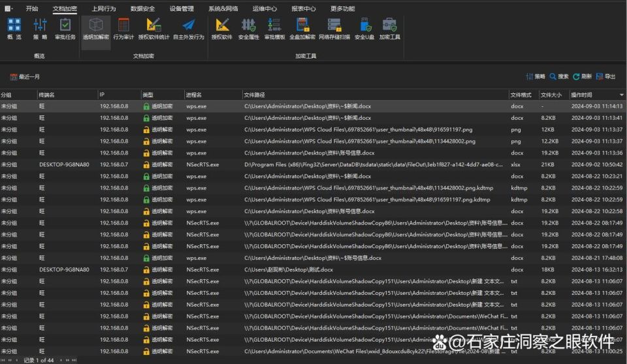Sort by the 文件格式 column header
Screen dimensions: 627x364
(x=524, y=95)
